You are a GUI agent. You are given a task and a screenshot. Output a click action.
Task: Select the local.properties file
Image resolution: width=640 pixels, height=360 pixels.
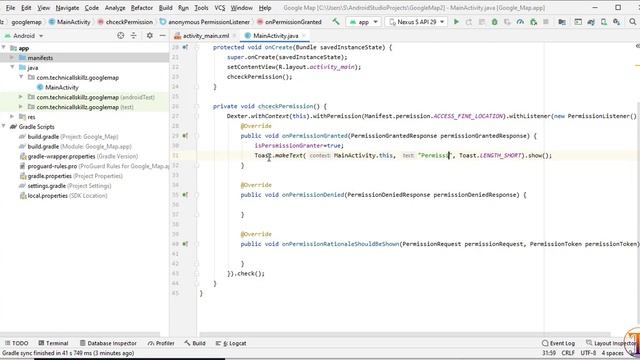(64, 196)
